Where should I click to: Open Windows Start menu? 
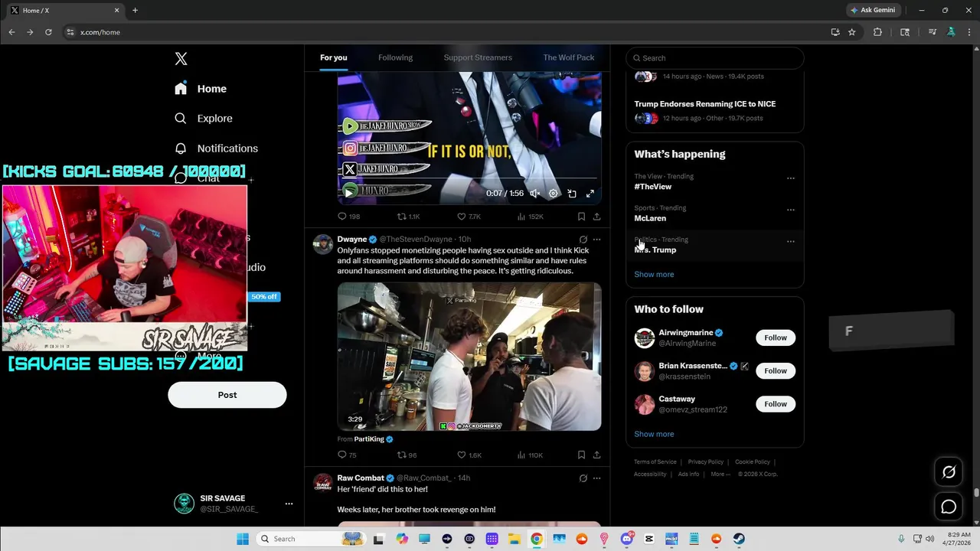243,539
